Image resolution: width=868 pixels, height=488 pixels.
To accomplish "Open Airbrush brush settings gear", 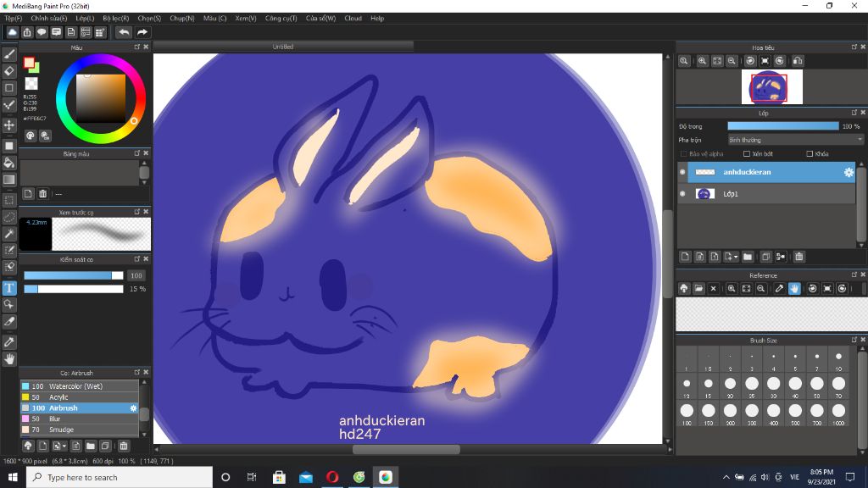I will (133, 408).
